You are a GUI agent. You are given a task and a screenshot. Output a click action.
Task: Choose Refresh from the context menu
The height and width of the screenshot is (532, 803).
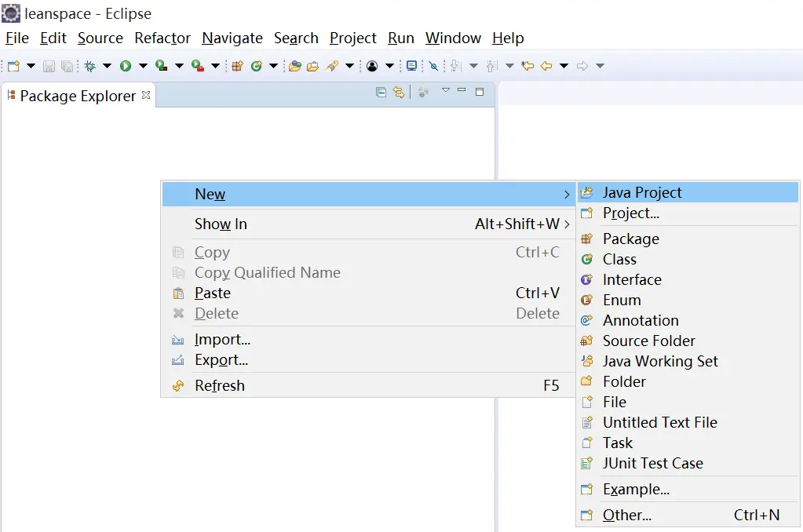[369, 385]
